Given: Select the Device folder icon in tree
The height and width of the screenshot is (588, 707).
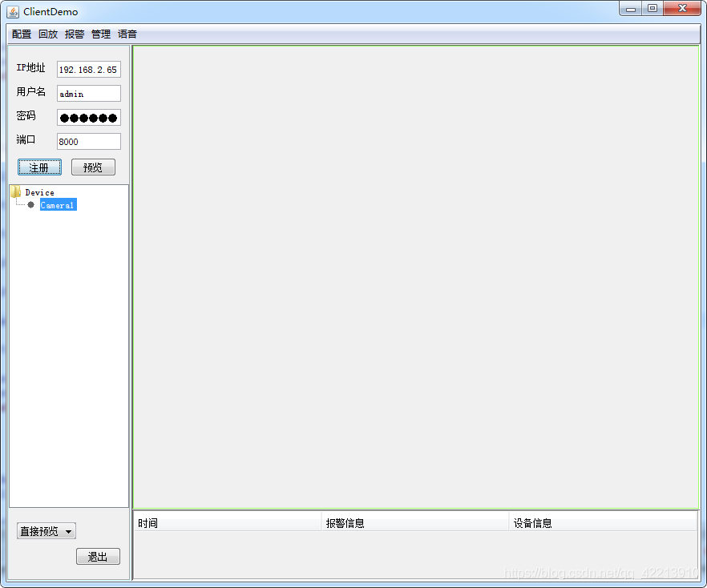Looking at the screenshot, I should (16, 192).
